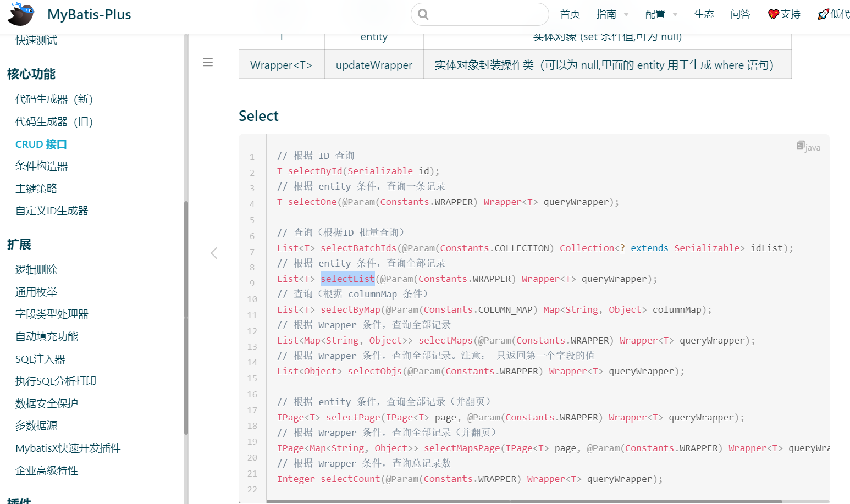Click the 扩展 sidebar heading
This screenshot has width=850, height=504.
click(19, 245)
